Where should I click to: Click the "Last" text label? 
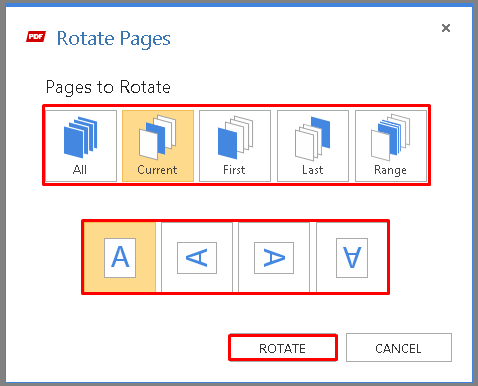(x=313, y=170)
